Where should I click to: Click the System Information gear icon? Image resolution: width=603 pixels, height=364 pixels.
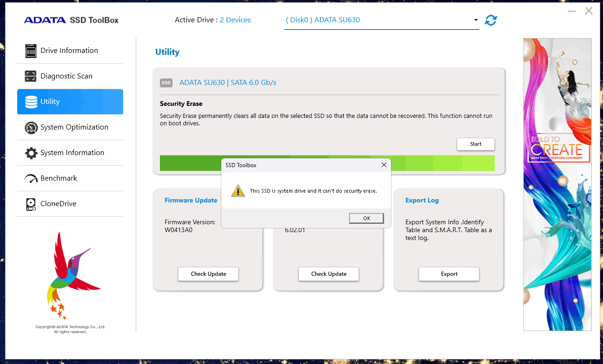tap(31, 153)
